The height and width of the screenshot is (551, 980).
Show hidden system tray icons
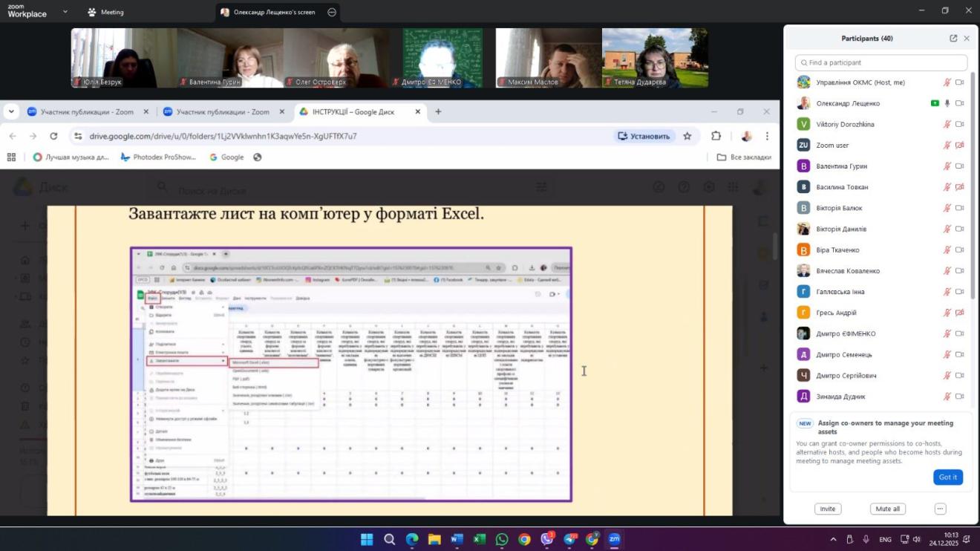click(833, 539)
